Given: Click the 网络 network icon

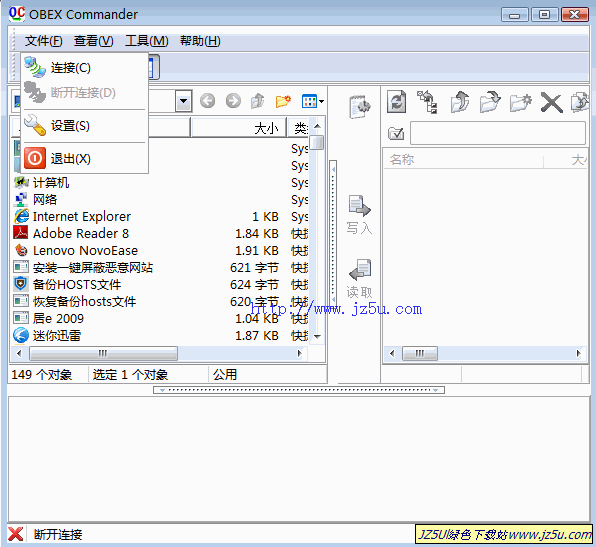Looking at the screenshot, I should [21, 199].
